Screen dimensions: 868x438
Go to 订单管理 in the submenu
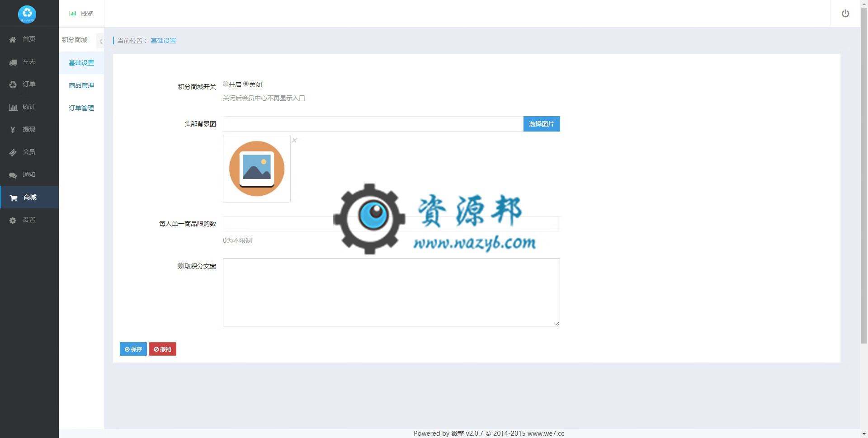coord(81,108)
